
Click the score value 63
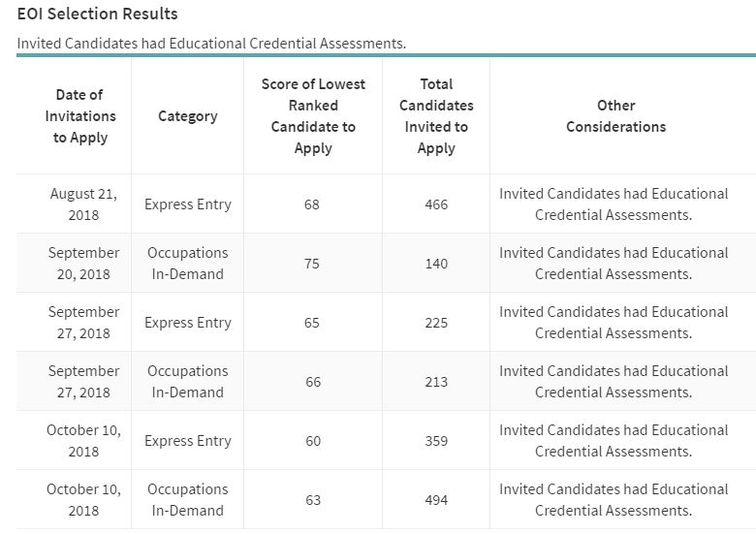coord(312,500)
